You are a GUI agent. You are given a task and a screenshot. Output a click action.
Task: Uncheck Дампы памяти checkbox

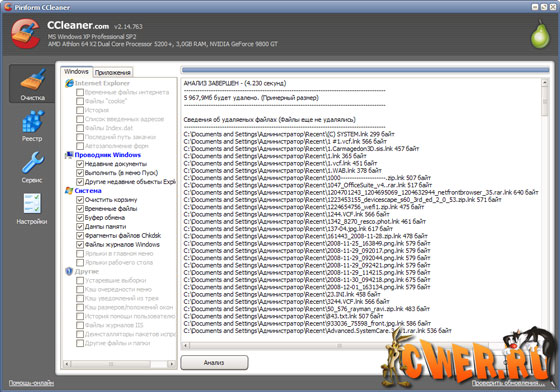click(80, 226)
